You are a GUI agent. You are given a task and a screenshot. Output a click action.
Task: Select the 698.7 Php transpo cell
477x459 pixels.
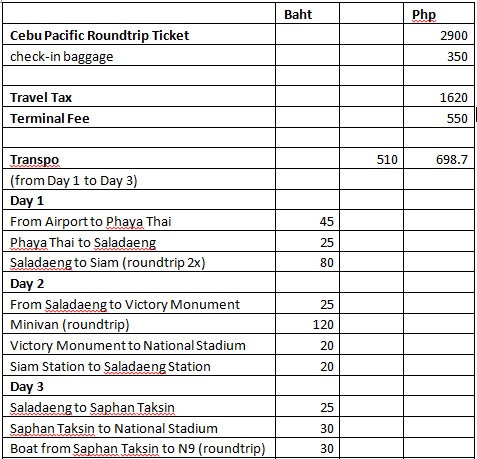pyautogui.click(x=439, y=158)
